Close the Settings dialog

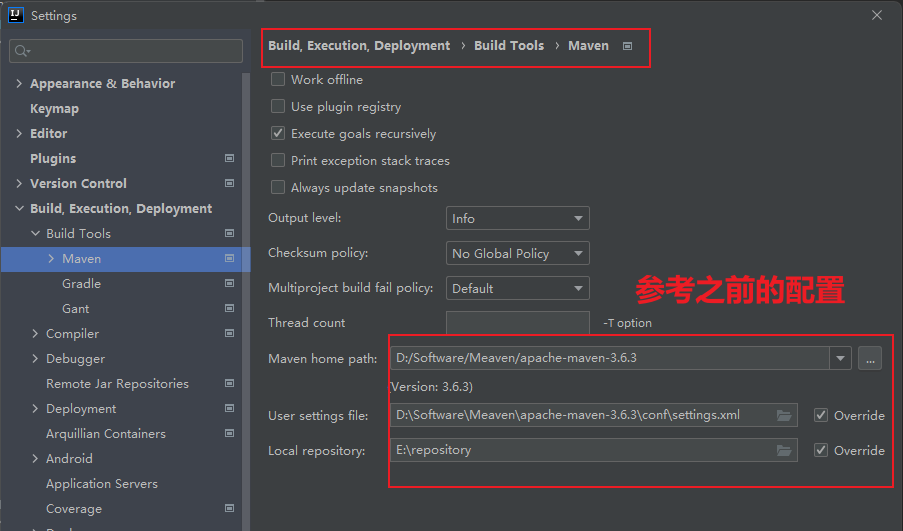pos(877,16)
